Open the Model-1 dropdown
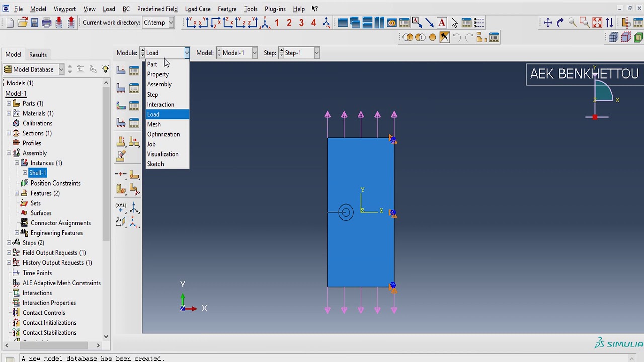644x362 pixels. coord(255,53)
